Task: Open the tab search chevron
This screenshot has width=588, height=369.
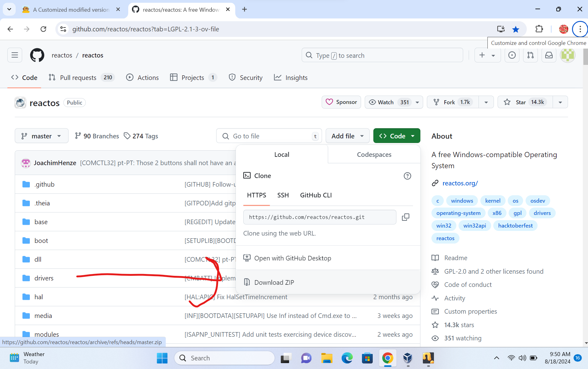Action: click(9, 10)
